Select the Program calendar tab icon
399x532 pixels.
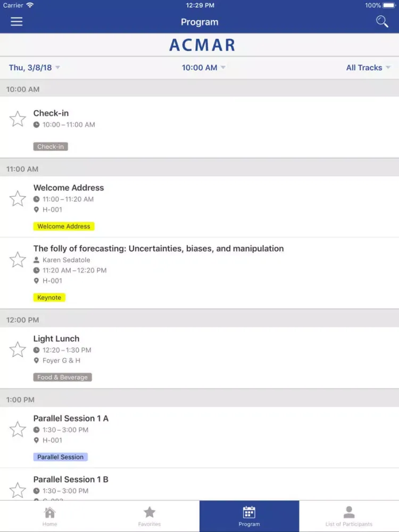tap(249, 512)
